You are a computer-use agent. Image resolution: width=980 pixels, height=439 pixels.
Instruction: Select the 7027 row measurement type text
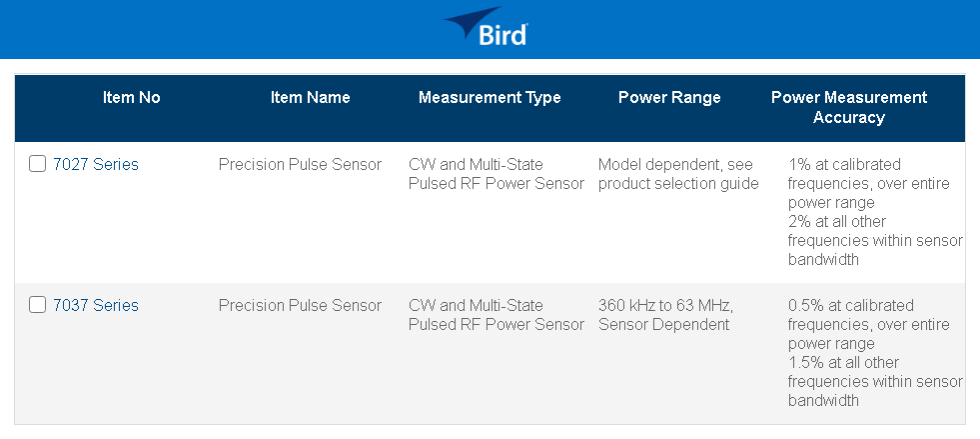click(495, 174)
